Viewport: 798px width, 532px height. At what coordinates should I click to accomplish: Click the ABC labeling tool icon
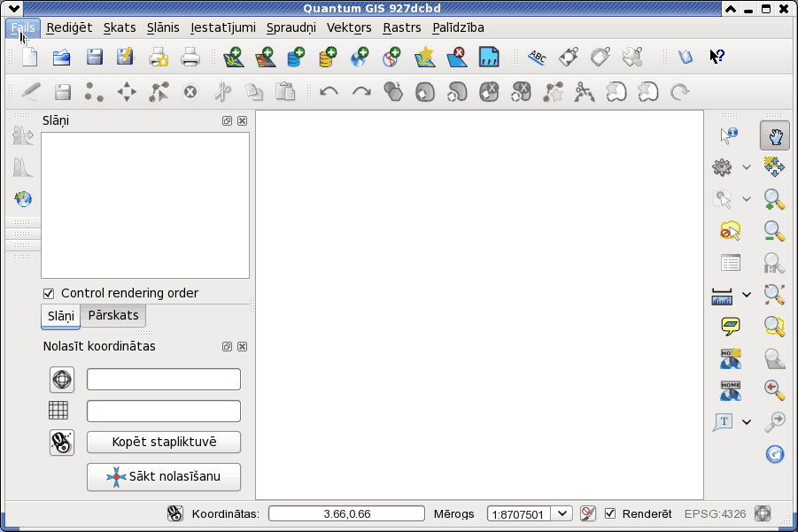(x=538, y=57)
